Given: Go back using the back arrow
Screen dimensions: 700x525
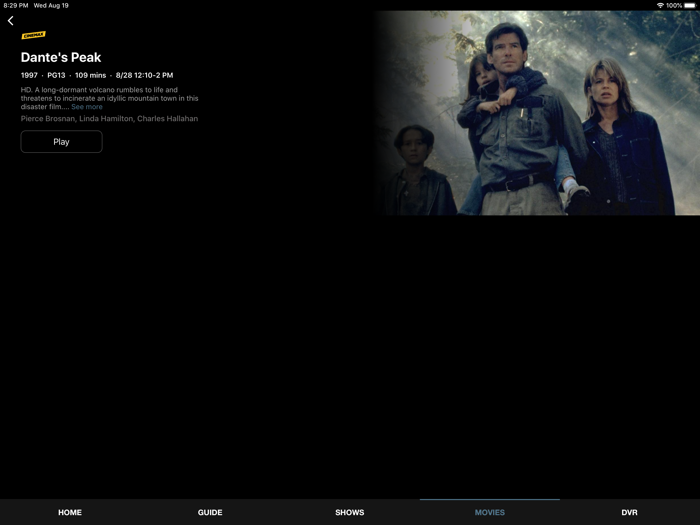Looking at the screenshot, I should click(11, 21).
